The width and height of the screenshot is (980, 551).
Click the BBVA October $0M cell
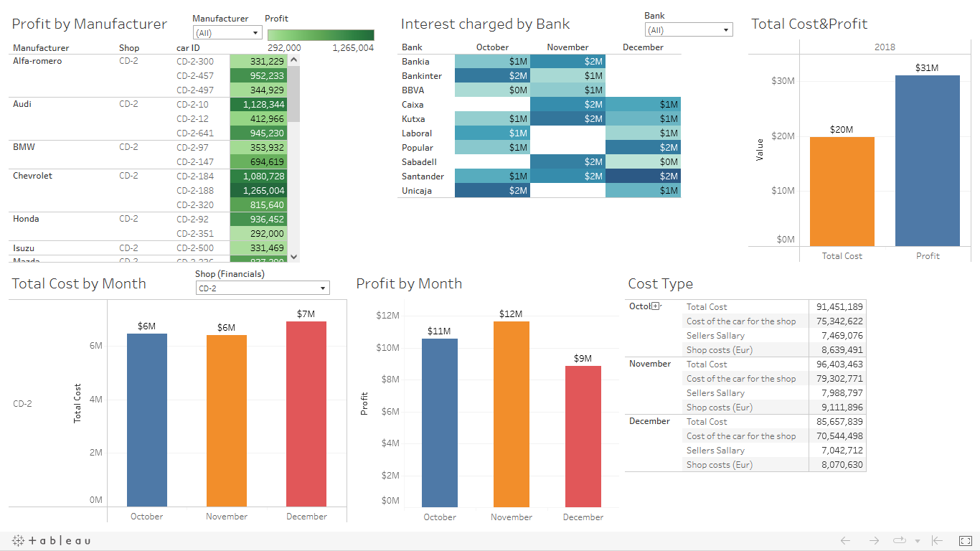coord(492,90)
